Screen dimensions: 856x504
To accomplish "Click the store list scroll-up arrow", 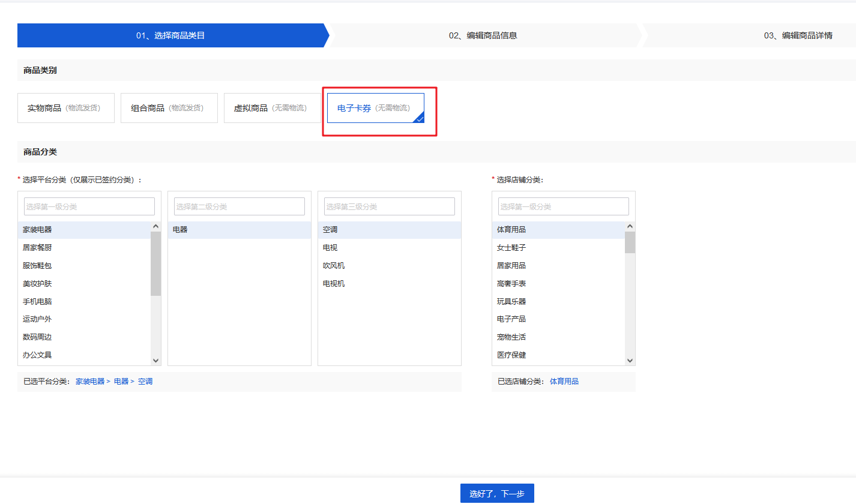I will tap(630, 226).
